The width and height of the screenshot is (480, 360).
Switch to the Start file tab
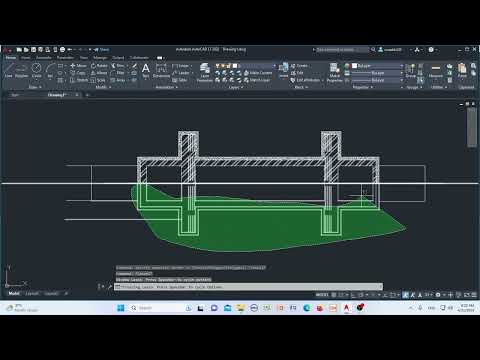coord(15,95)
